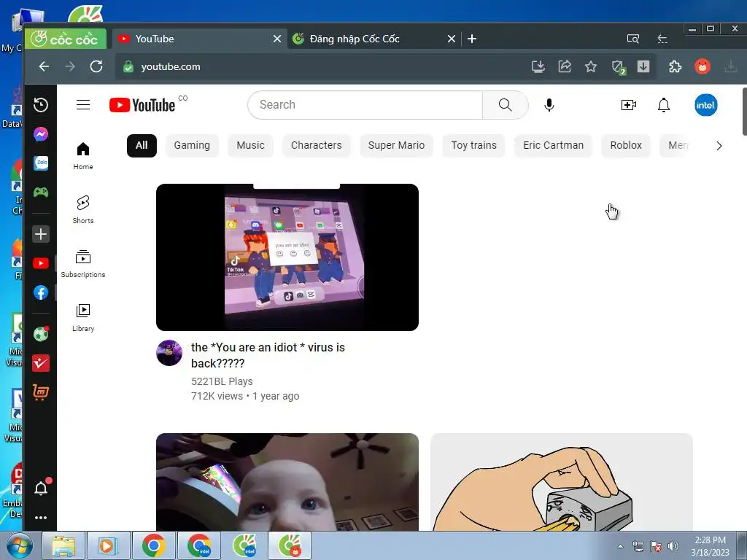The image size is (747, 560).
Task: Open the tab search icon
Action: click(x=632, y=39)
